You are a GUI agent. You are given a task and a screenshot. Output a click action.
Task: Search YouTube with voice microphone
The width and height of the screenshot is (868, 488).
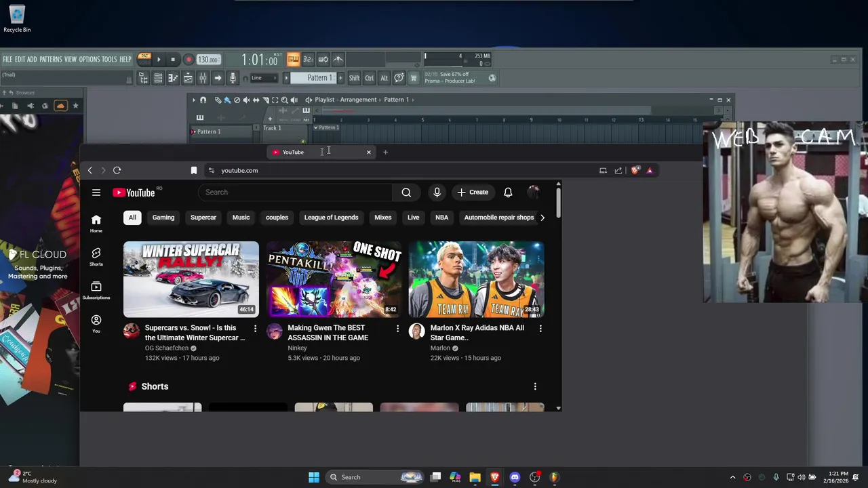tap(437, 192)
